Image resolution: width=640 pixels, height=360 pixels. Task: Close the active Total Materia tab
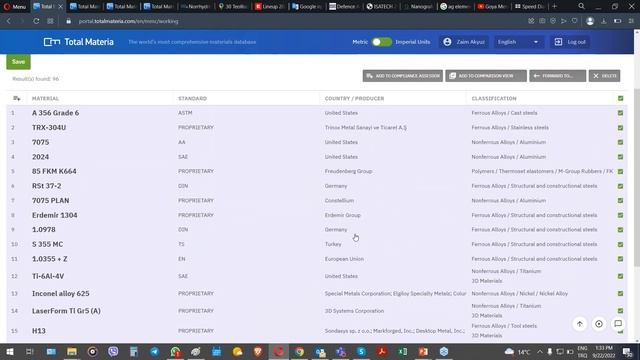(x=60, y=6)
